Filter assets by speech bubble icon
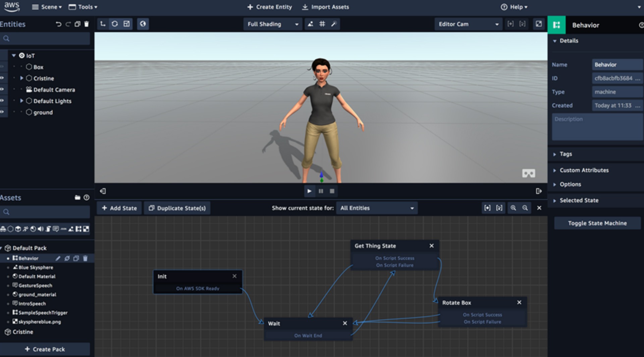 (56, 229)
